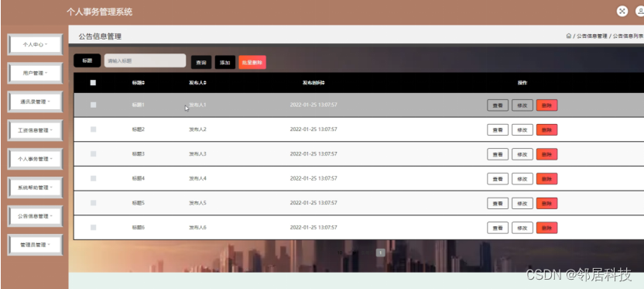Click 删除 for the 标题6 row

point(546,228)
